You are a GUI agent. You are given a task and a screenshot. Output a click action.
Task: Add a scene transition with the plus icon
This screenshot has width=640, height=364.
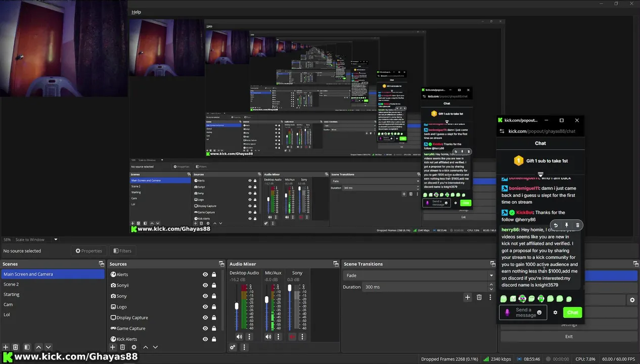coord(468,298)
